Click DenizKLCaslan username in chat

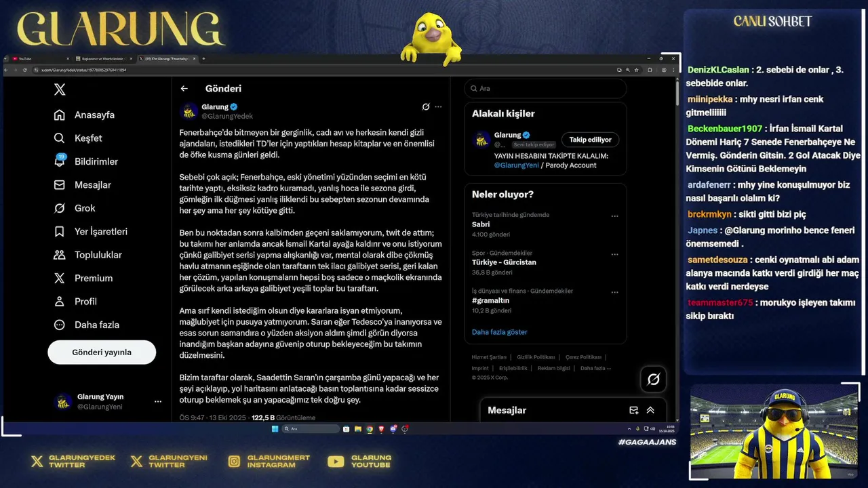tap(718, 70)
